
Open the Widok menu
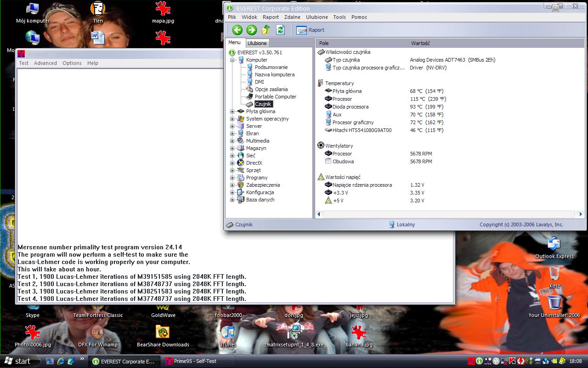coord(249,17)
